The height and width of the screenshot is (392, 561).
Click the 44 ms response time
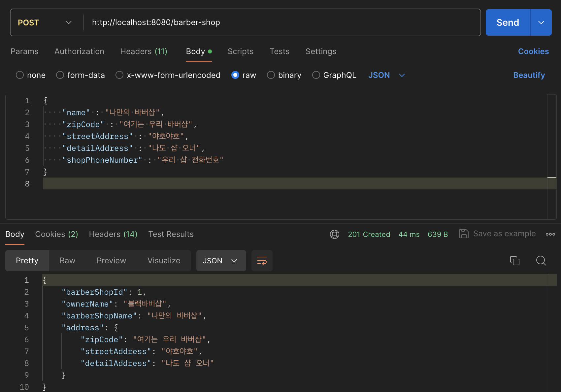pyautogui.click(x=409, y=234)
